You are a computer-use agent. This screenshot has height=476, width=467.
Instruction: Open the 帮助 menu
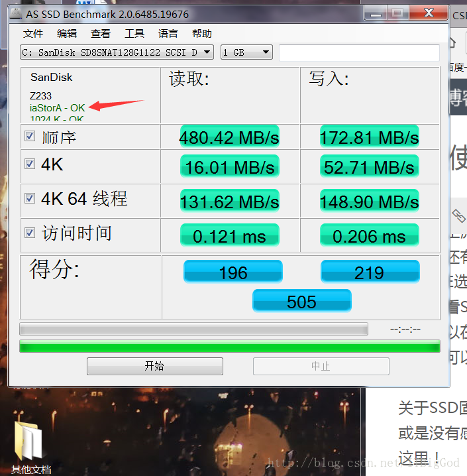coord(201,33)
